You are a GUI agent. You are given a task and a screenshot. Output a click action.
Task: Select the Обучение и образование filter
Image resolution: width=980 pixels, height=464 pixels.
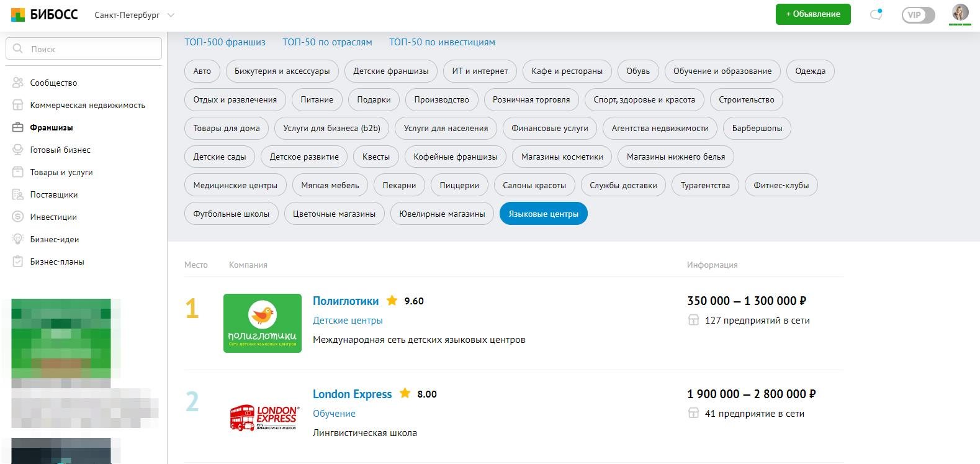(722, 71)
